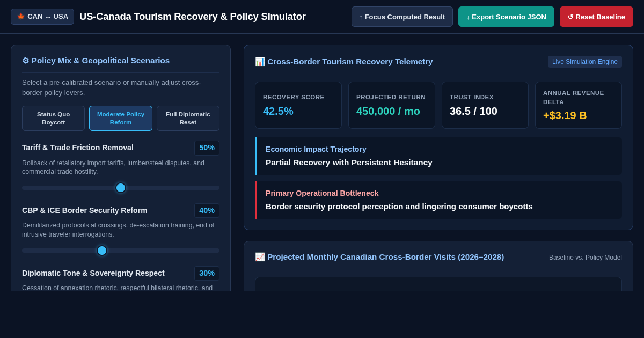This screenshot has width=644, height=338.
Task: Click the border security protocol bottleneck description
Action: (x=399, y=207)
